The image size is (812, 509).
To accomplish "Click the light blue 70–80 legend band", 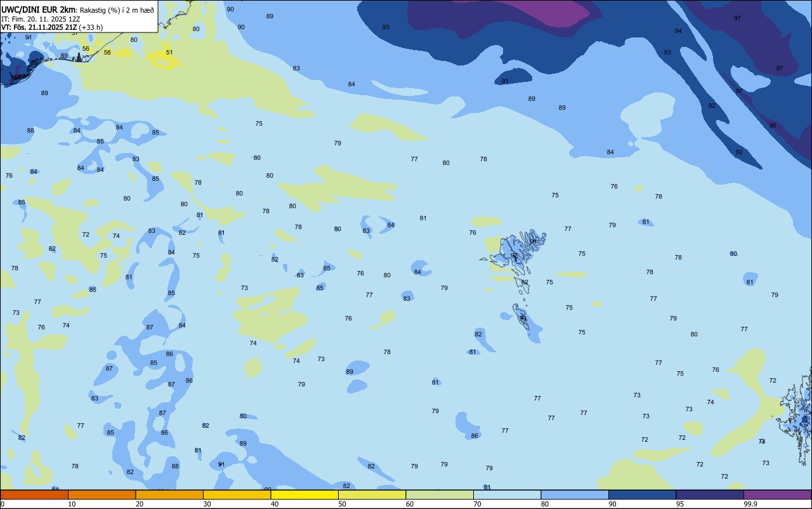I will [507, 494].
